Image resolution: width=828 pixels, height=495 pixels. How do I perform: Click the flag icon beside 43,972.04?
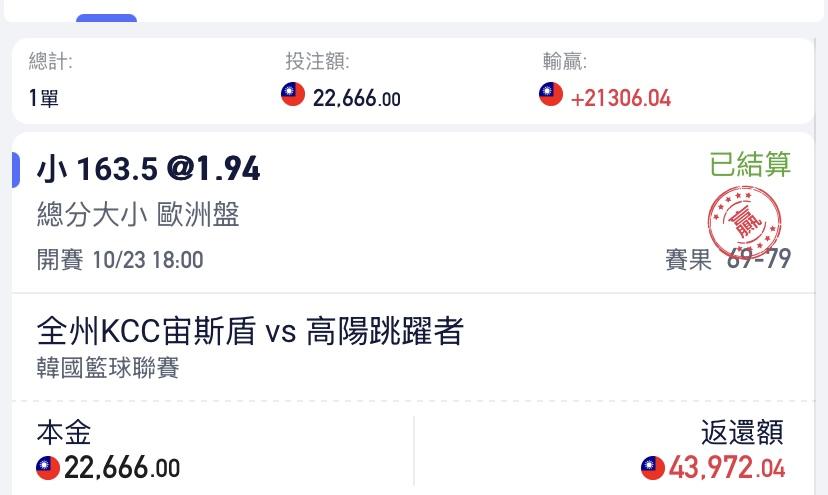pyautogui.click(x=653, y=467)
